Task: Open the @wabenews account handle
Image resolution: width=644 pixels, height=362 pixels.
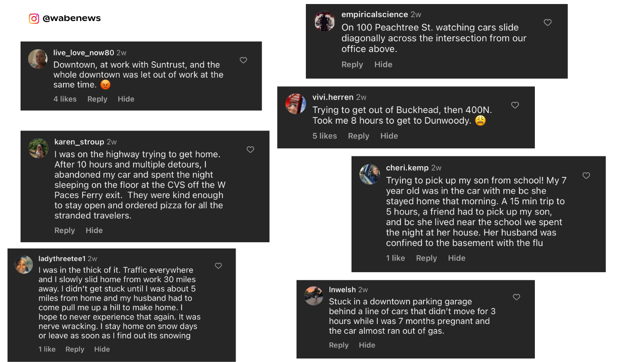Action: tap(72, 18)
